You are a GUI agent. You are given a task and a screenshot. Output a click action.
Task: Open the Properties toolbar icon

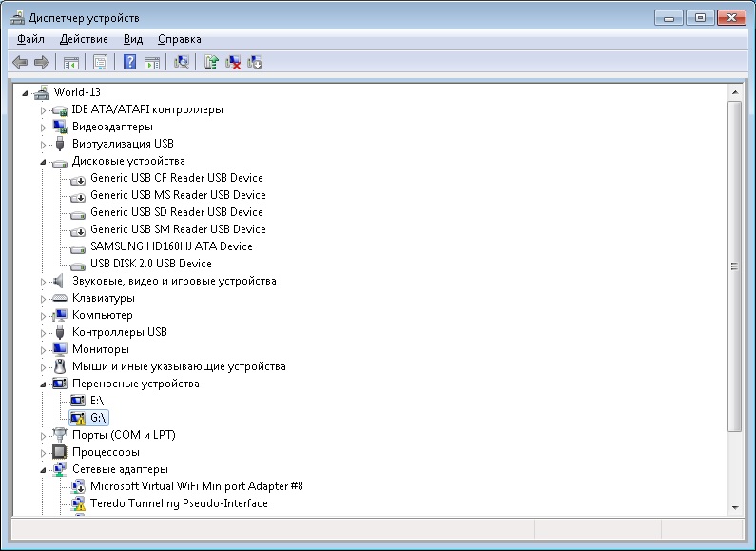(100, 62)
